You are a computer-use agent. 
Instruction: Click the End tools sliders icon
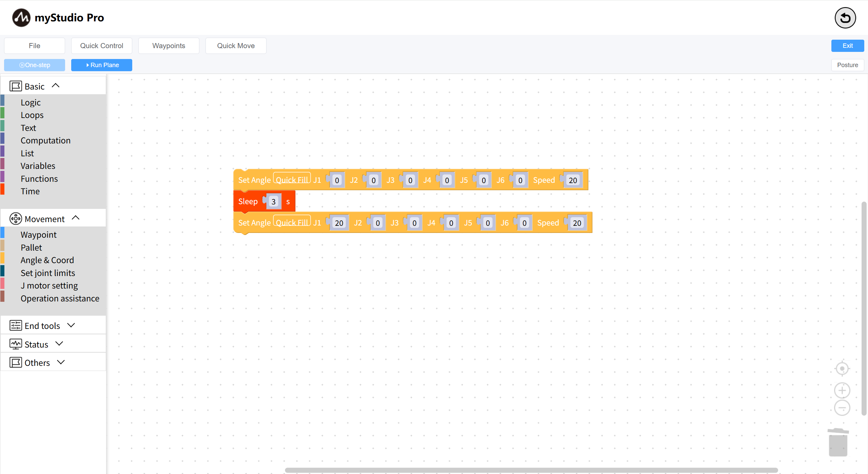pos(16,325)
